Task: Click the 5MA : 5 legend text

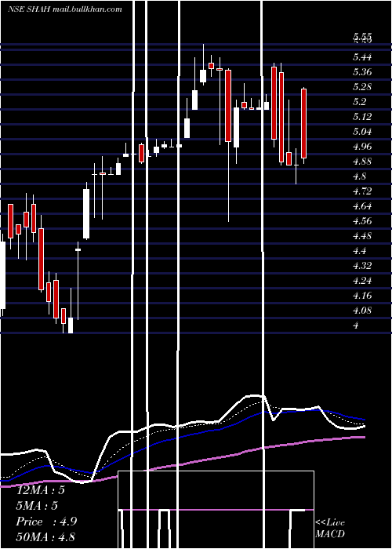Action: point(37,506)
